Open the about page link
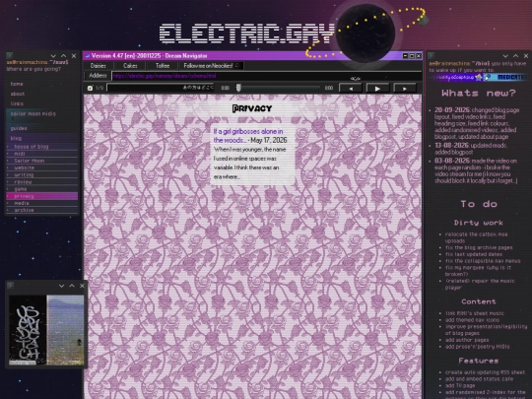532x399 pixels. [18, 94]
